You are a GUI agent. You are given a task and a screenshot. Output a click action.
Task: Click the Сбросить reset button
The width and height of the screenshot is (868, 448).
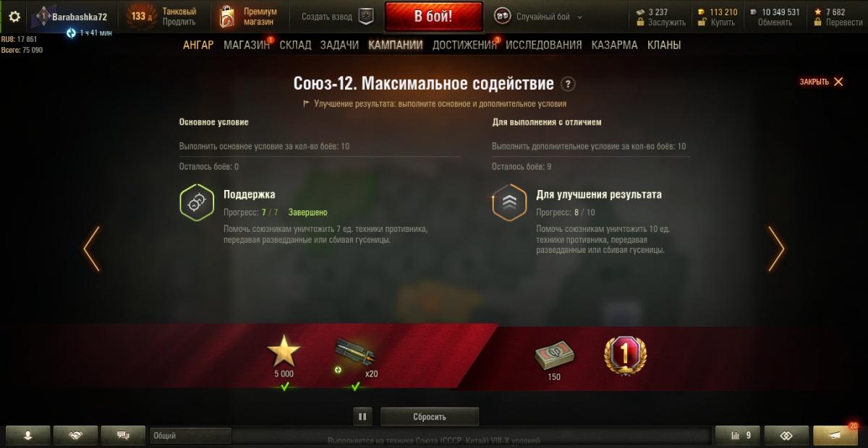[430, 416]
